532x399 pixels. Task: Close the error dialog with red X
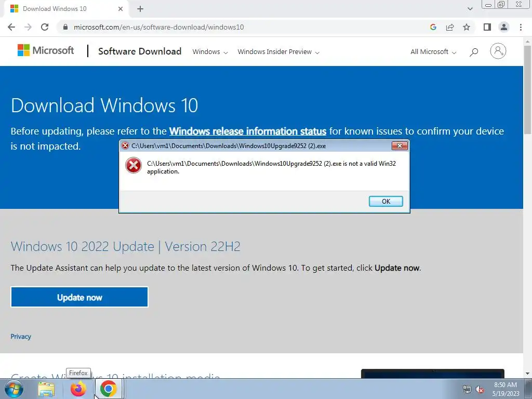[x=400, y=145]
